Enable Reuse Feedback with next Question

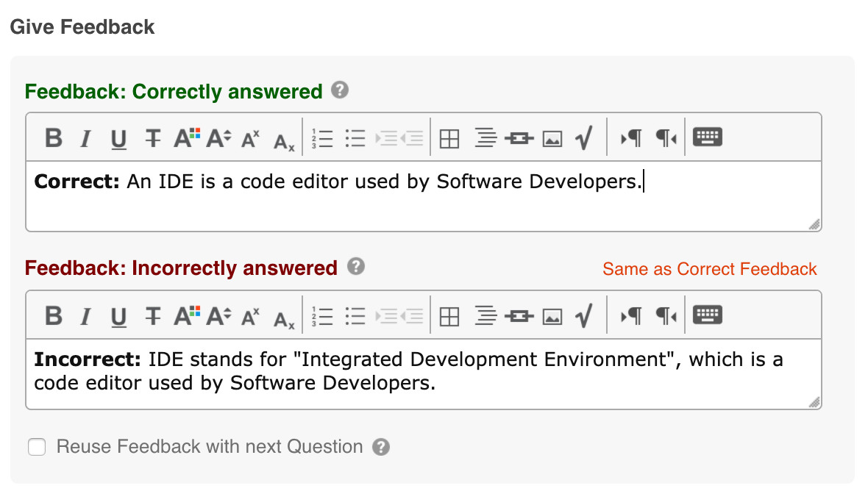click(37, 447)
